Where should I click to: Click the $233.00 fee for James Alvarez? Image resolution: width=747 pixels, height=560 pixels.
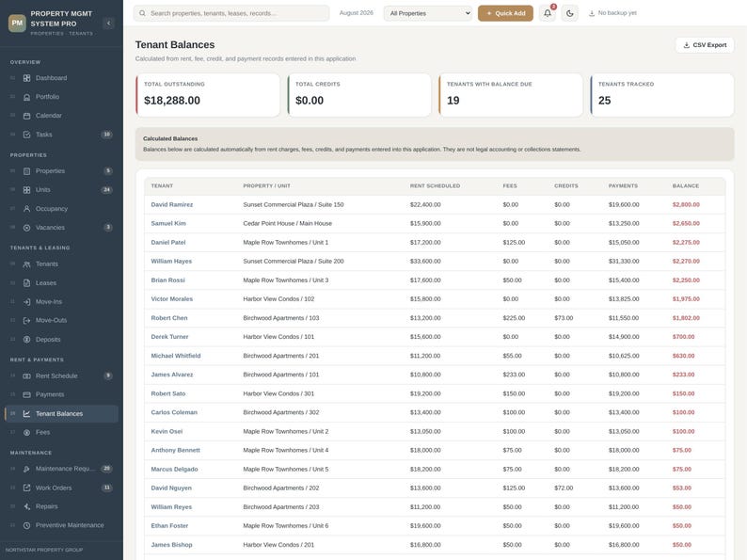click(514, 375)
